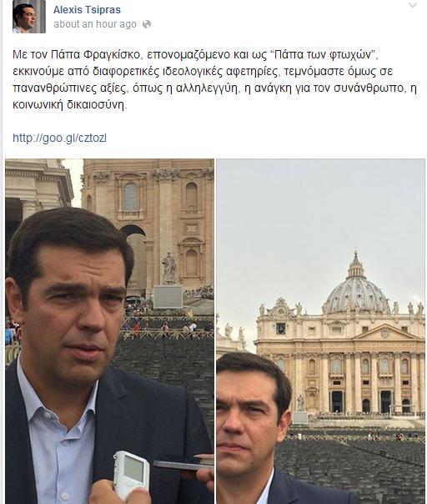The width and height of the screenshot is (427, 504).
Task: Open the post options chevron menu
Action: [x=413, y=5]
